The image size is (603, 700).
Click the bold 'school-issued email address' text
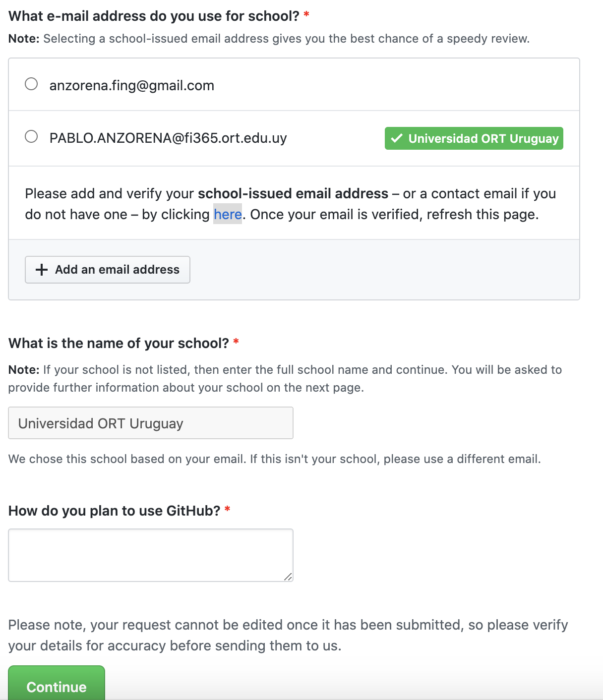click(293, 193)
